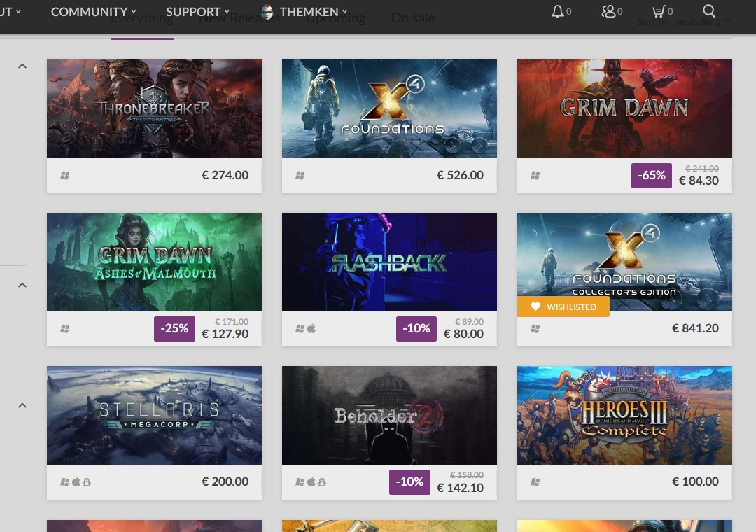
Task: Click the THEMKEN profile avatar
Action: [267, 11]
